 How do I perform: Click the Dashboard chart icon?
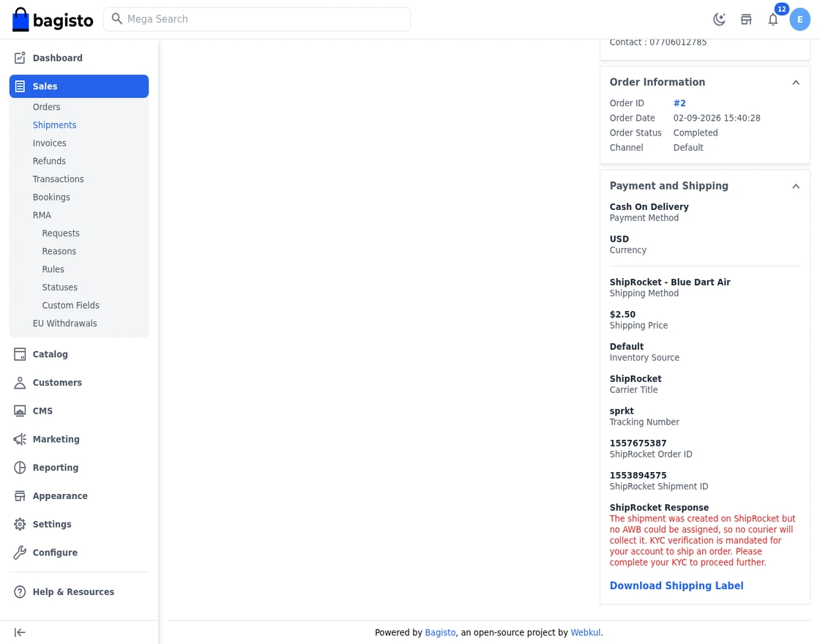click(x=20, y=58)
